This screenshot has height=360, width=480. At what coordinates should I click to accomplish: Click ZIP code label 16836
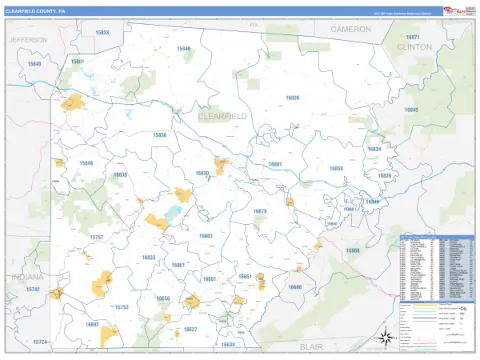tap(292, 98)
